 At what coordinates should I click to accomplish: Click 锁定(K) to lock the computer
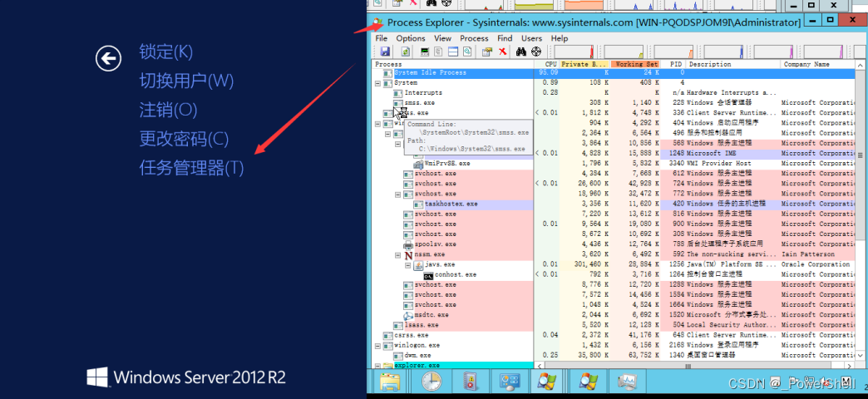166,52
